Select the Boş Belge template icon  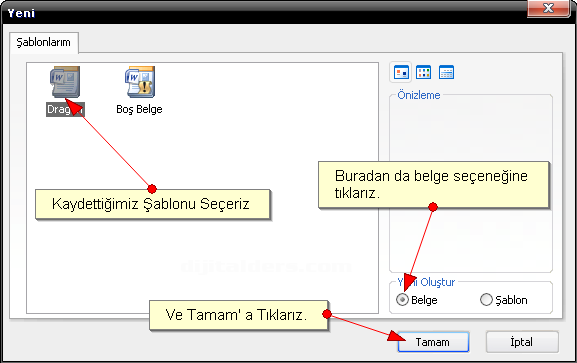click(140, 82)
